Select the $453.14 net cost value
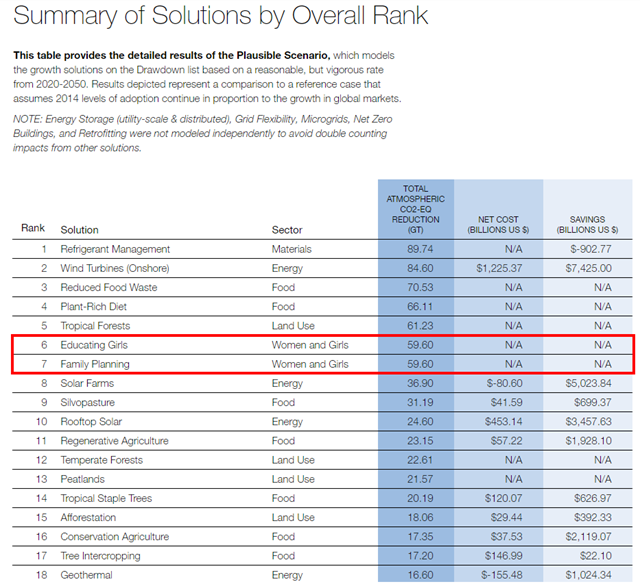 point(504,422)
